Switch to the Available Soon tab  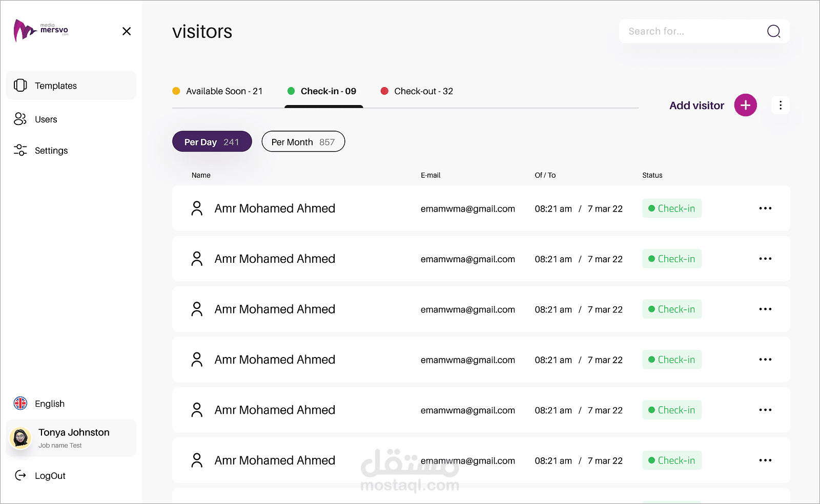point(218,91)
